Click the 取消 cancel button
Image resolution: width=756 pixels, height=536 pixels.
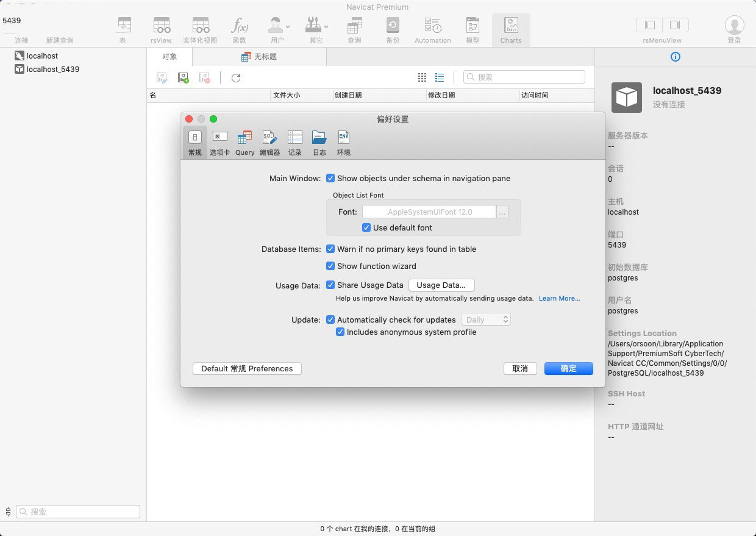click(x=520, y=368)
